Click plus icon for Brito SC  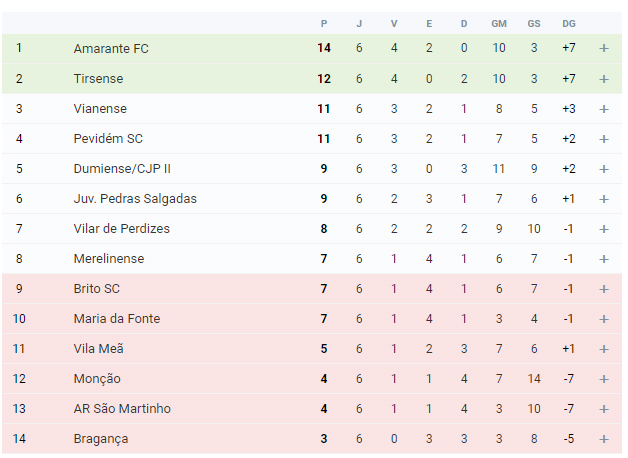(604, 289)
